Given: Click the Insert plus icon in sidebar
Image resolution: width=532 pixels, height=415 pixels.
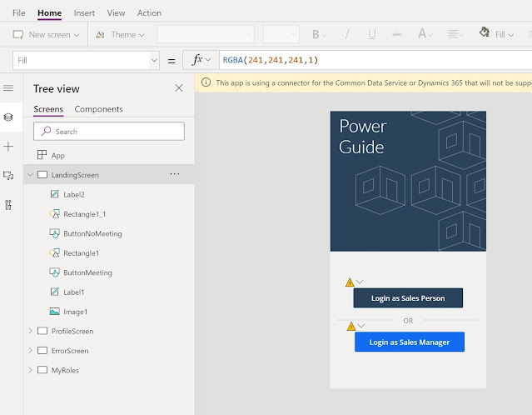Looking at the screenshot, I should [8, 147].
